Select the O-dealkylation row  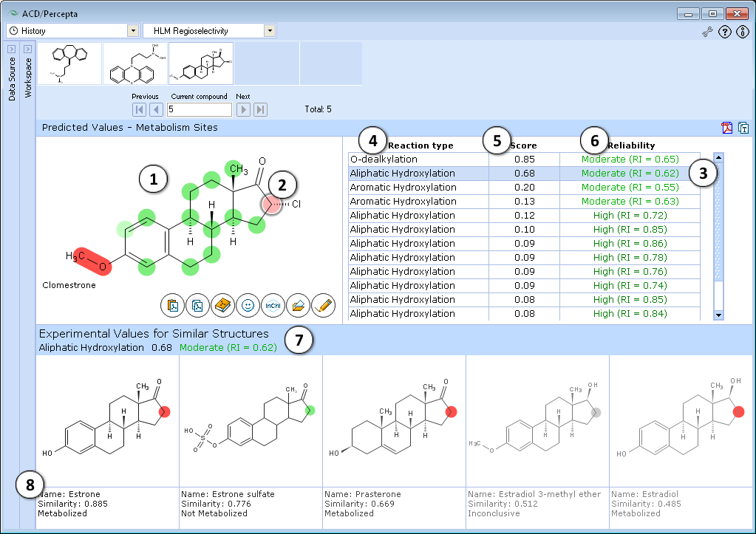pos(524,160)
